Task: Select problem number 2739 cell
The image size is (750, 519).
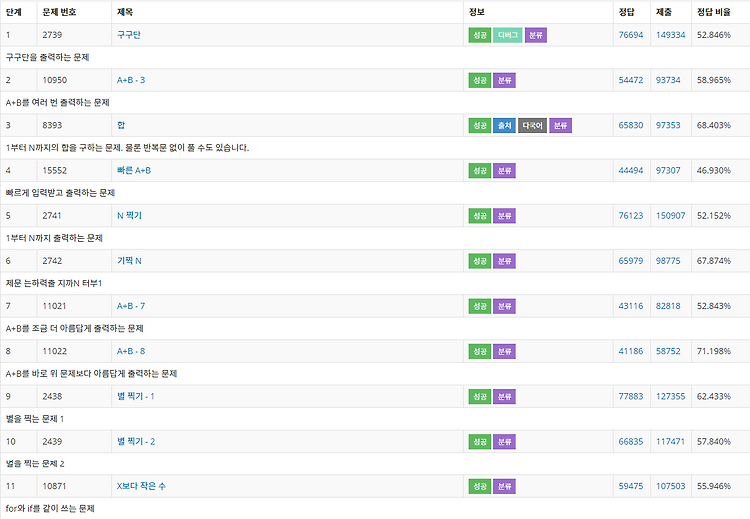Action: [74, 35]
